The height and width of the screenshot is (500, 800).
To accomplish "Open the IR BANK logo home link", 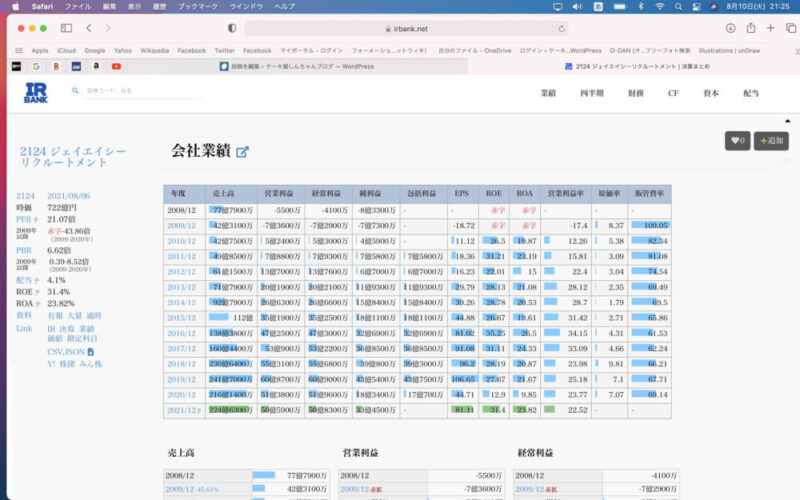I will pos(36,93).
